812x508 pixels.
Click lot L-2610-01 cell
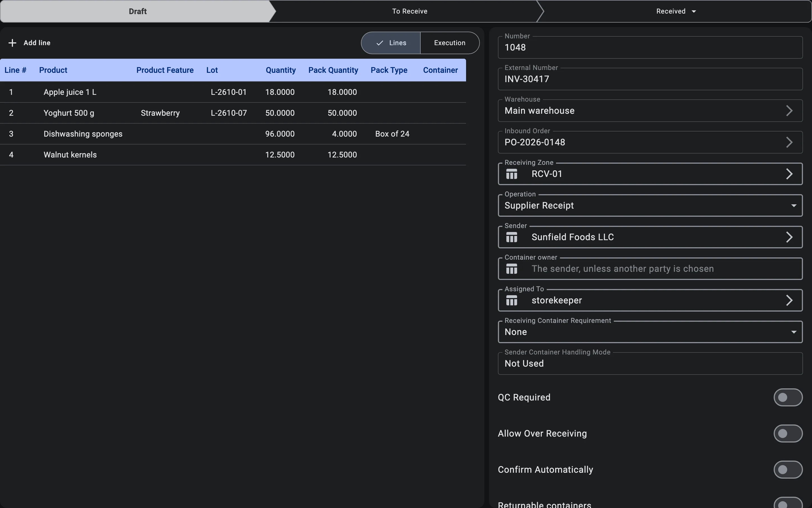point(228,92)
